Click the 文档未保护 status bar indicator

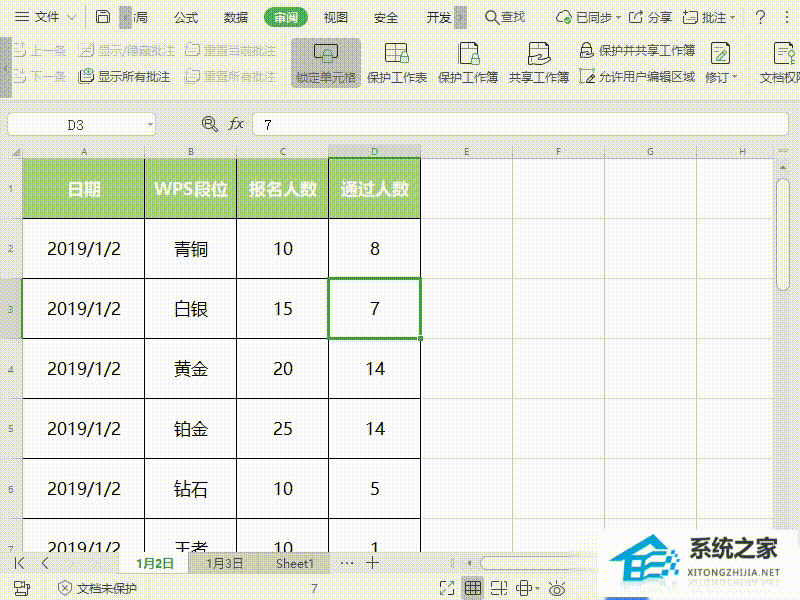click(97, 588)
